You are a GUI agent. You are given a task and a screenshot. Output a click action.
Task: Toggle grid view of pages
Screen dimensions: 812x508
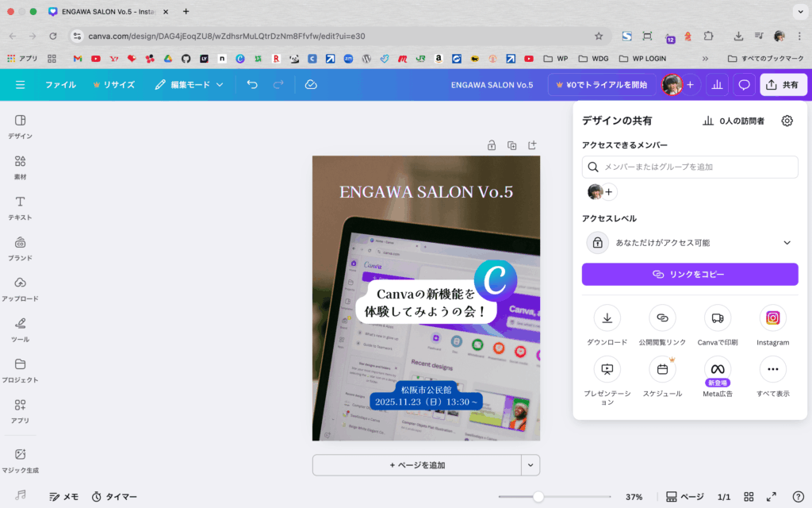[749, 496]
